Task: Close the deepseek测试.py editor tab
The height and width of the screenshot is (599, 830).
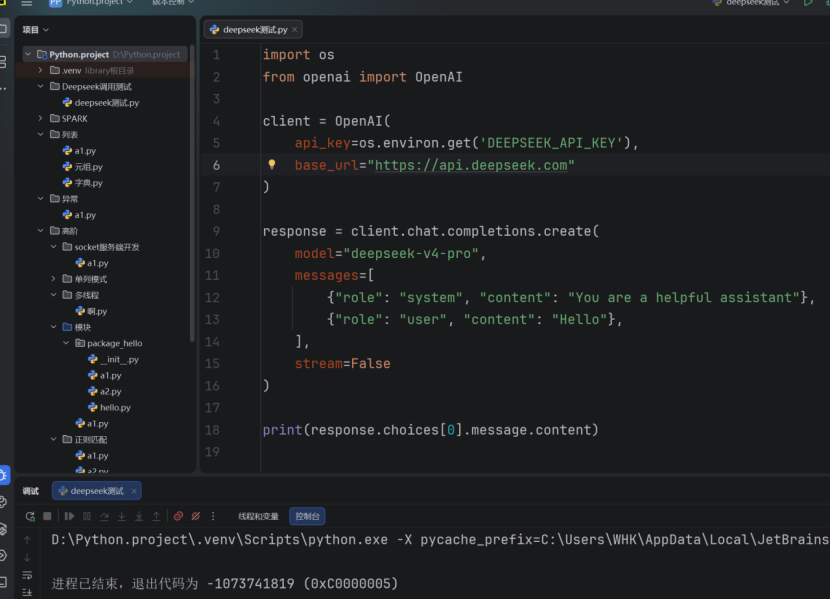Action: [295, 30]
